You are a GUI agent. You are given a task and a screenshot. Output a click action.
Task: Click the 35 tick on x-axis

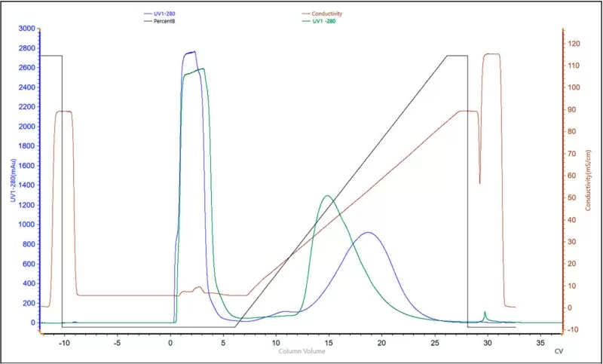(x=540, y=342)
